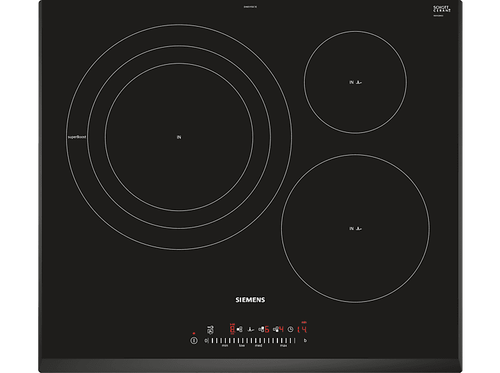Set the power slider to the max position
This screenshot has width=500, height=373.
point(283,346)
